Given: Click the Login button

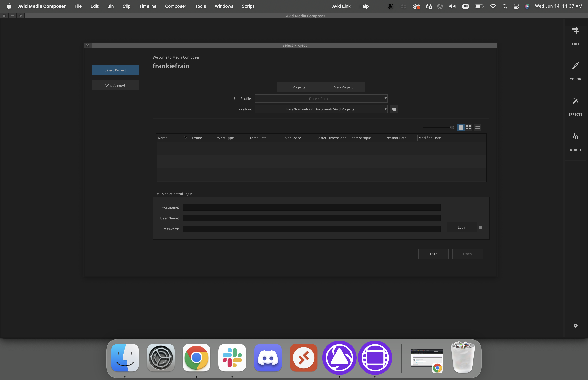Looking at the screenshot, I should click(462, 227).
